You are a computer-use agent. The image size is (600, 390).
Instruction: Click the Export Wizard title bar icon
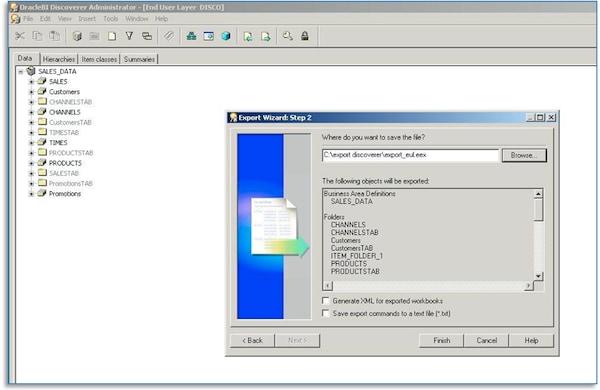tap(233, 117)
